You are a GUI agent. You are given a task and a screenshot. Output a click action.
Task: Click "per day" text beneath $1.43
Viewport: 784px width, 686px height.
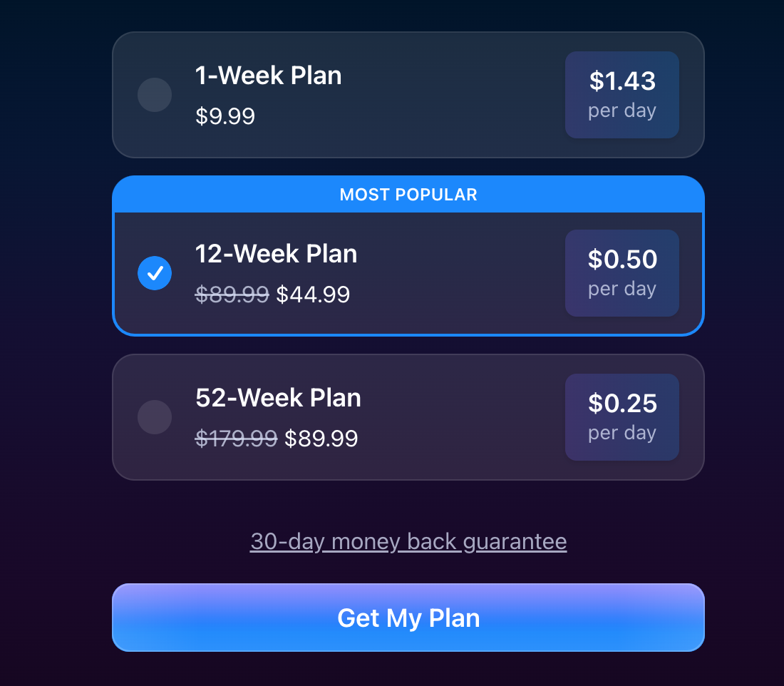[x=622, y=111]
